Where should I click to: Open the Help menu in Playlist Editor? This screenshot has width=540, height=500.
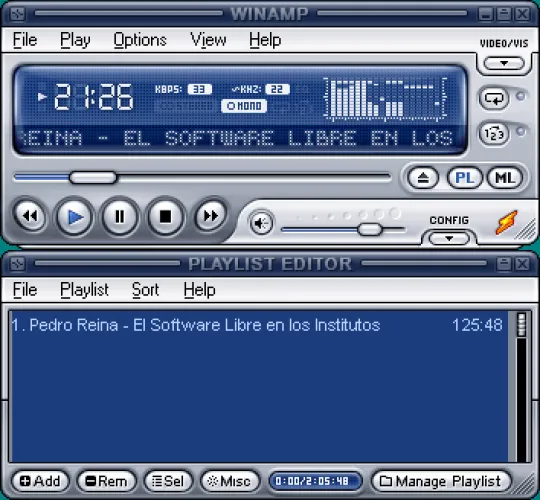point(199,290)
